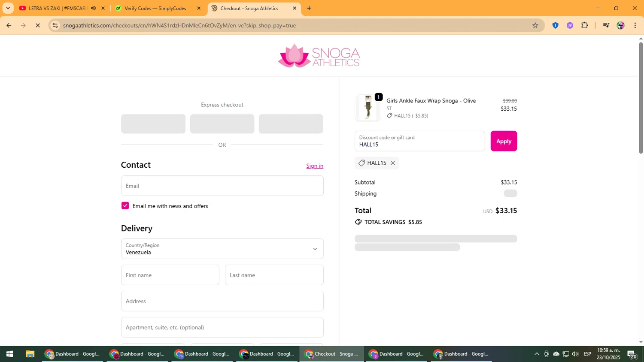This screenshot has height=362, width=644.
Task: Select the Checkout - Snoga Athletics tab
Action: [x=249, y=8]
